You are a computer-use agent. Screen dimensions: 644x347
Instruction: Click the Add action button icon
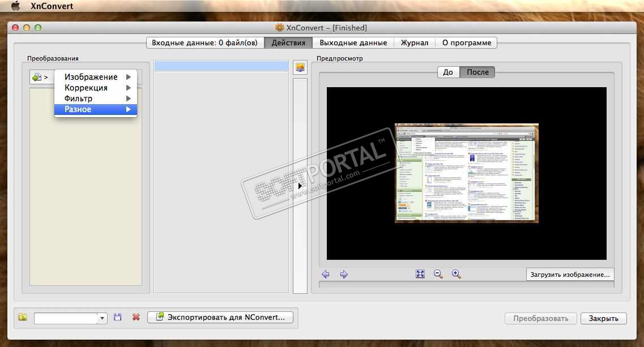pyautogui.click(x=40, y=77)
